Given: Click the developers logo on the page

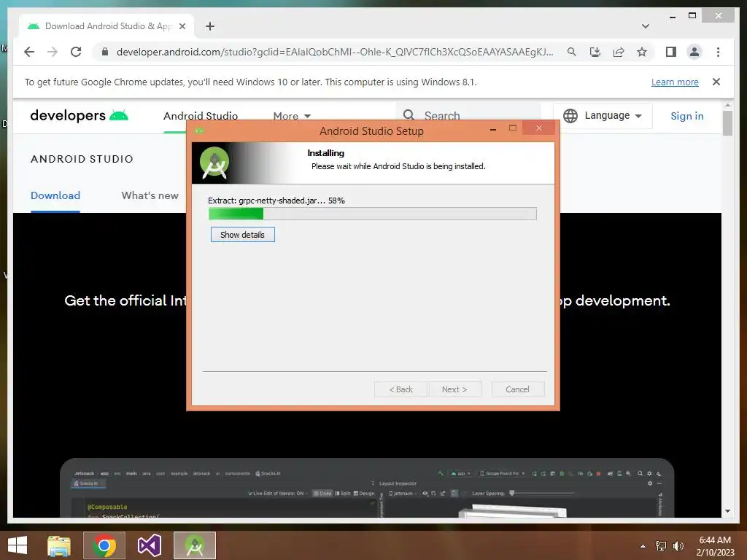Looking at the screenshot, I should coord(79,115).
